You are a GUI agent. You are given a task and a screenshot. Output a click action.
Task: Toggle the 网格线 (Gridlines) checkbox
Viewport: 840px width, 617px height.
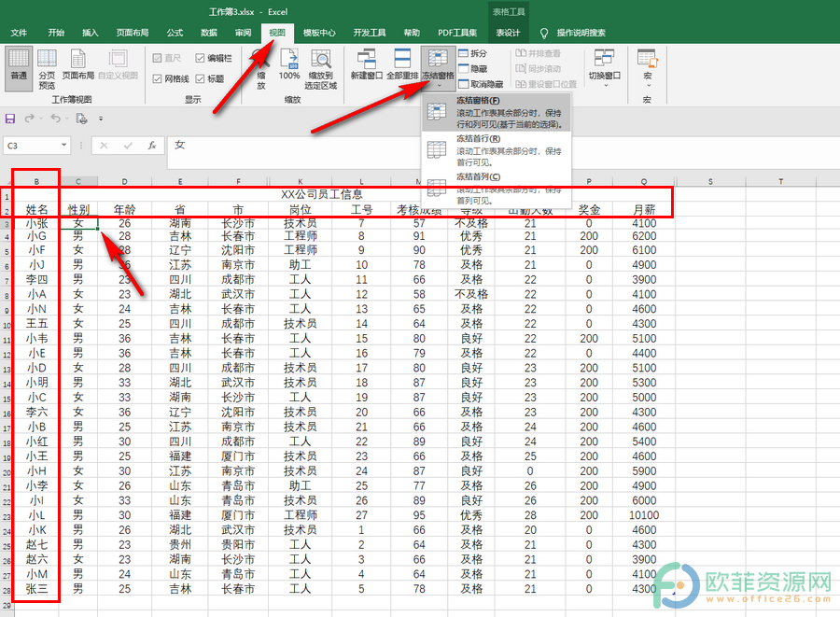point(158,78)
